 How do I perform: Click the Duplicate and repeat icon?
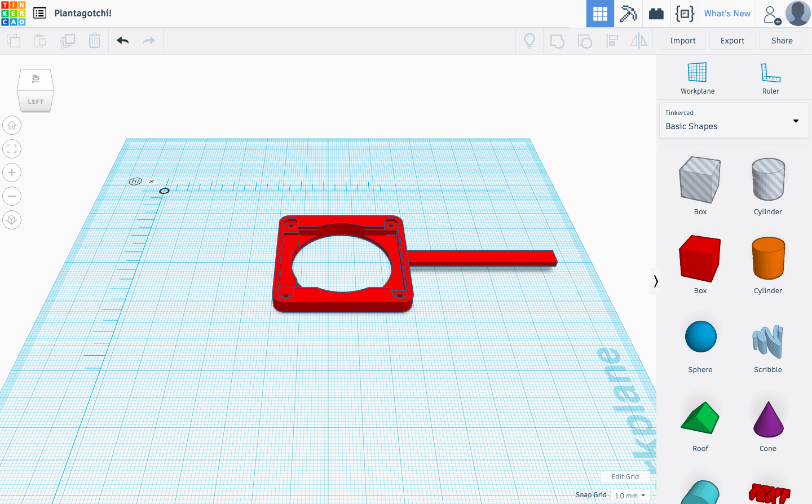[x=68, y=41]
